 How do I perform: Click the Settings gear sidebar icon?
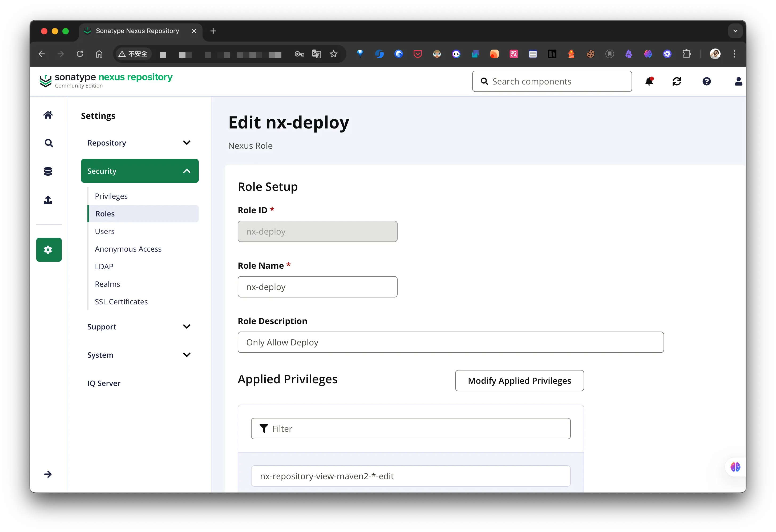point(49,250)
